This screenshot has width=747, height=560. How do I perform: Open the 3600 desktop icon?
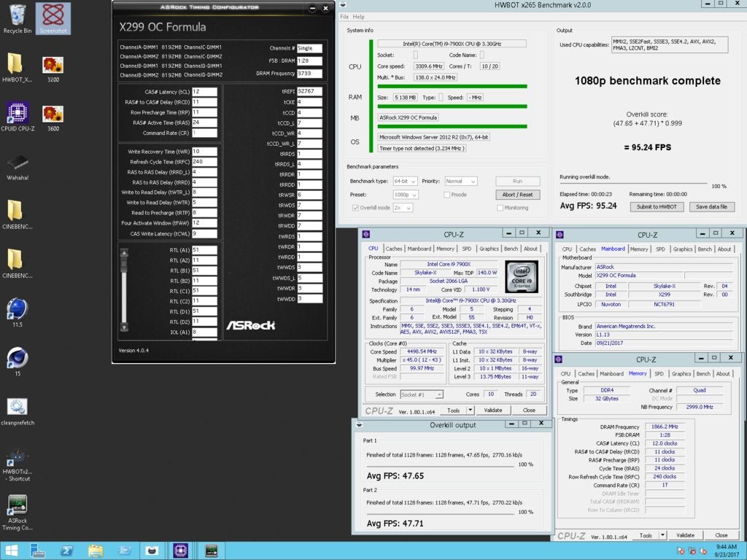pos(53,114)
